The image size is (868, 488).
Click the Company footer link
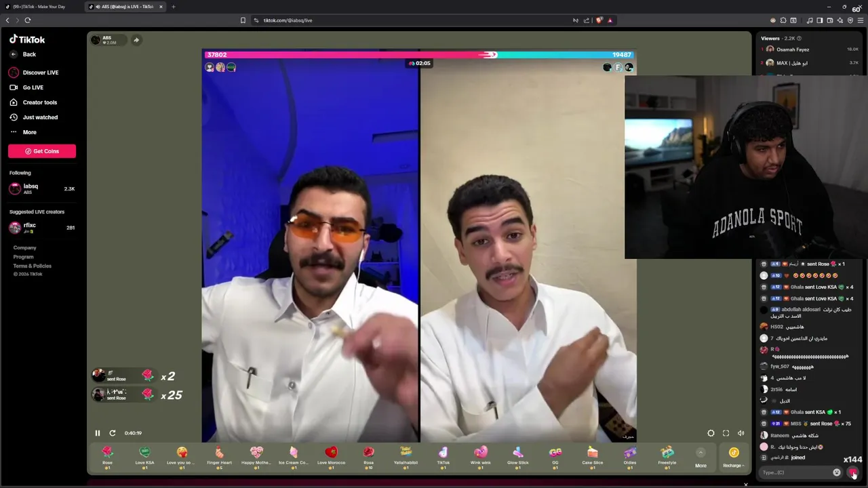point(25,248)
